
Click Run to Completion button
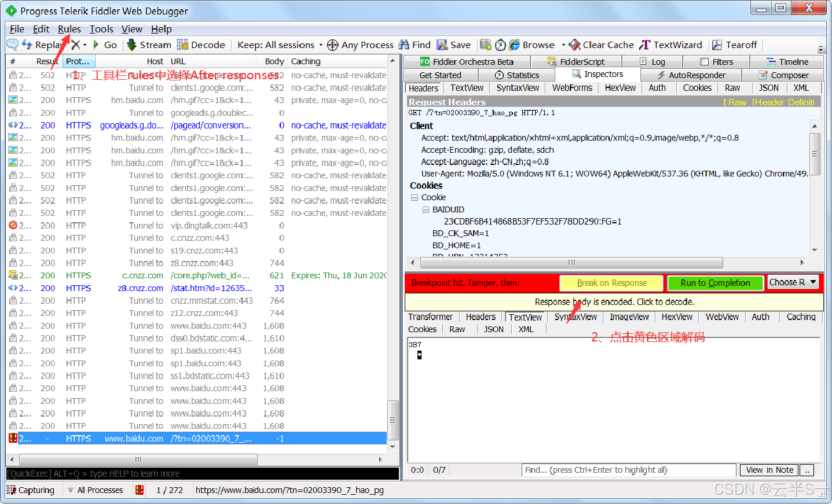point(715,283)
